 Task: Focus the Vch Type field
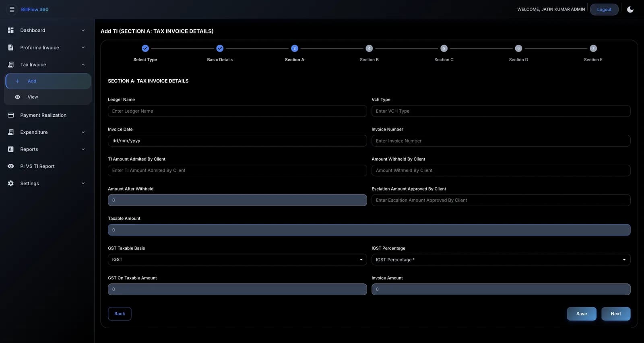pyautogui.click(x=501, y=111)
